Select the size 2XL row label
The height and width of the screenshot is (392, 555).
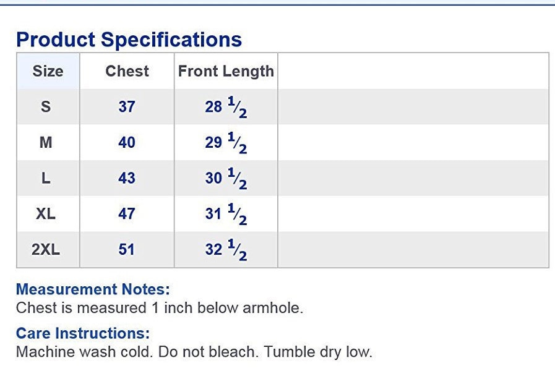(x=46, y=249)
